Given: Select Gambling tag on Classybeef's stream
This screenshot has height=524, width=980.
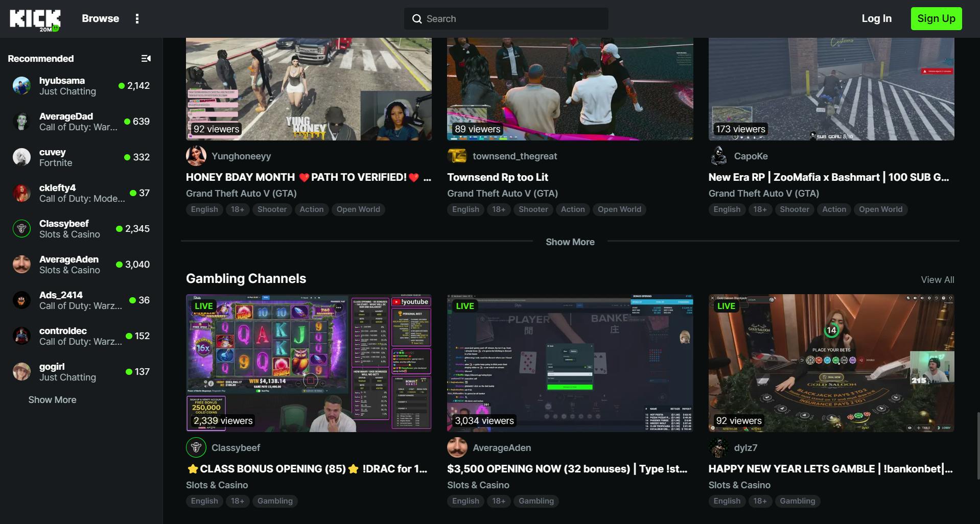Looking at the screenshot, I should 275,501.
